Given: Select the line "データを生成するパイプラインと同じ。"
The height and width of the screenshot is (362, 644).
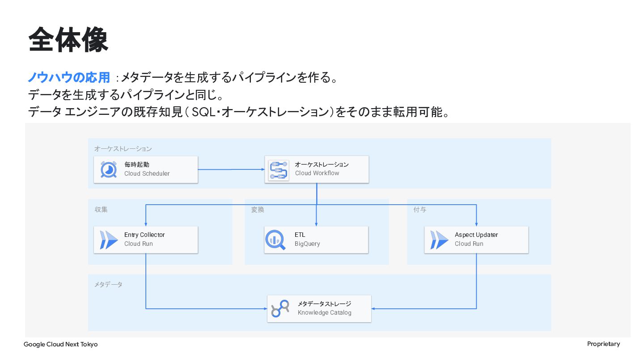Looking at the screenshot, I should tap(126, 95).
